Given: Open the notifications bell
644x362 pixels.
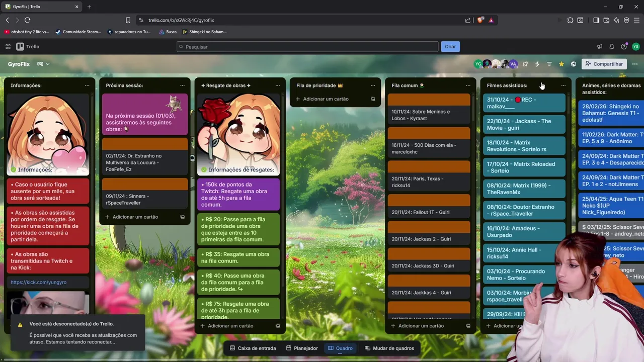Looking at the screenshot, I should point(612,47).
